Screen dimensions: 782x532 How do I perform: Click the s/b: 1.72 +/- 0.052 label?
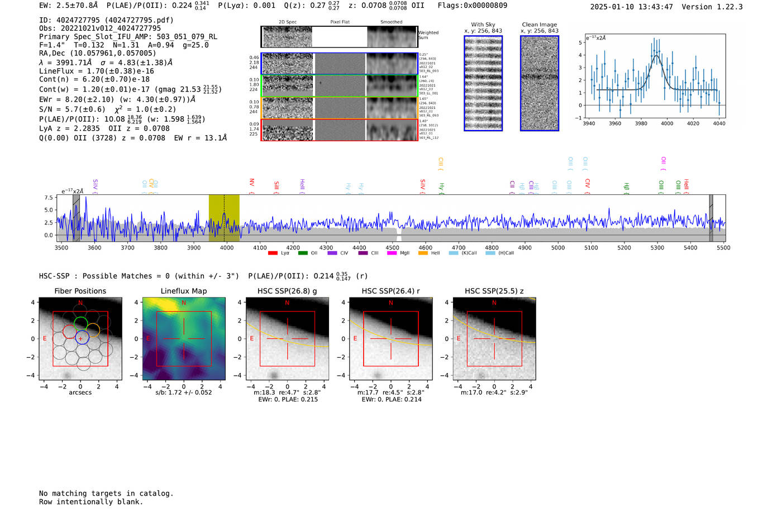(184, 392)
